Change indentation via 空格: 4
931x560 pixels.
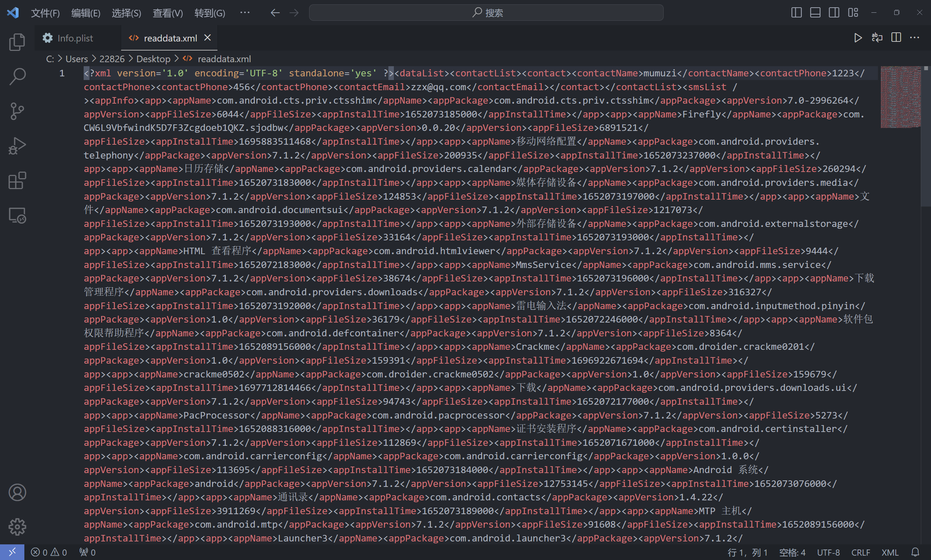pyautogui.click(x=792, y=552)
